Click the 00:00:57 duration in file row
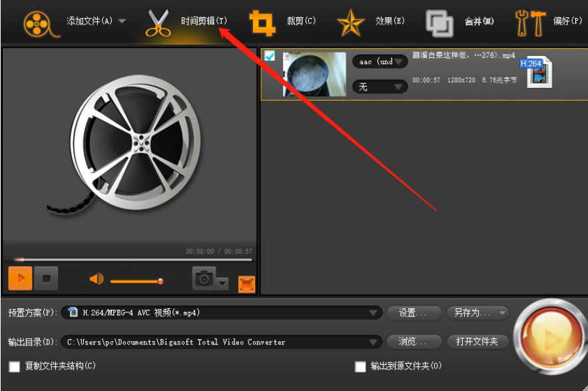 click(x=426, y=80)
